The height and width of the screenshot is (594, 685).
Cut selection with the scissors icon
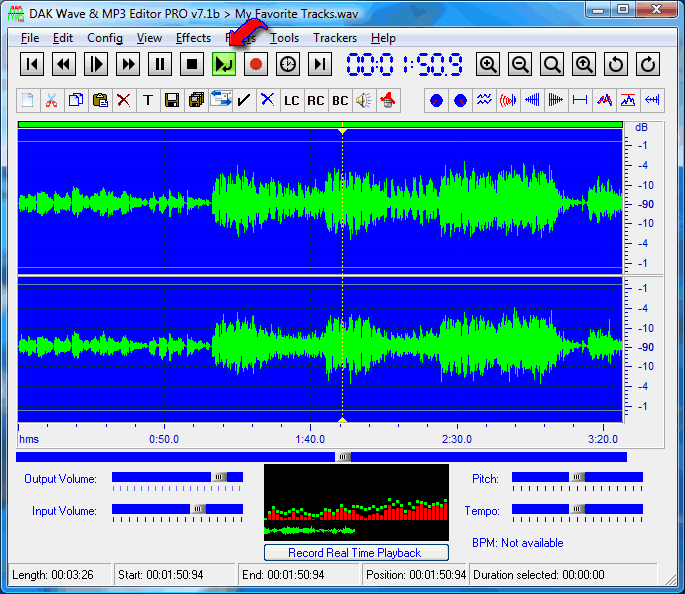point(52,100)
